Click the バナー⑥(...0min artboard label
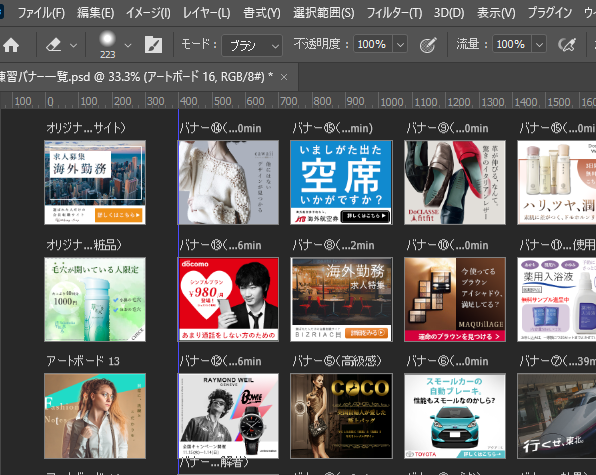The width and height of the screenshot is (596, 475). [x=447, y=361]
